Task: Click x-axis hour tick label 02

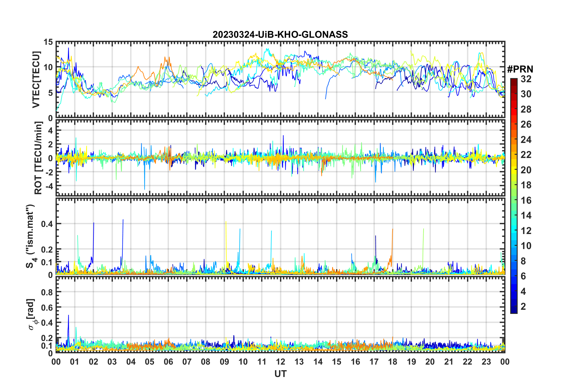Action: click(93, 362)
